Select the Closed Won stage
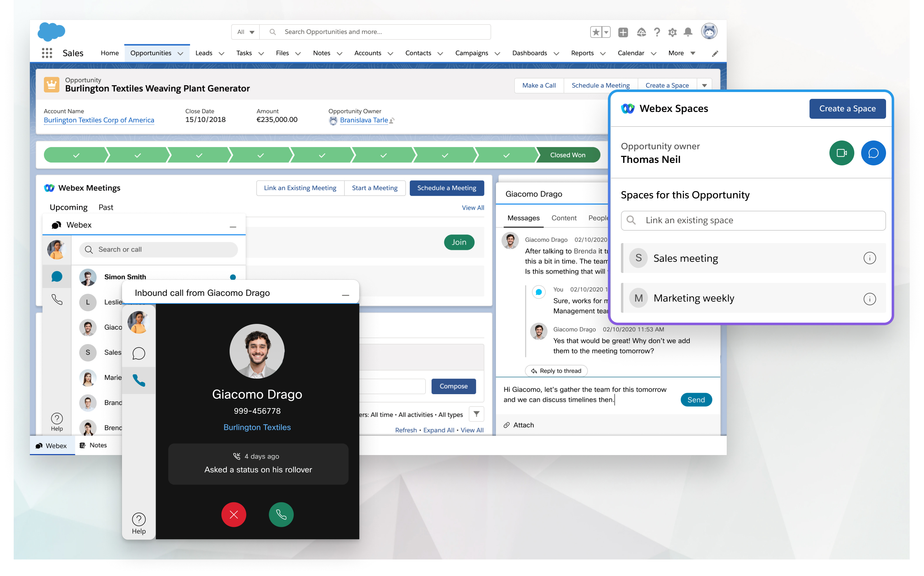 point(568,155)
